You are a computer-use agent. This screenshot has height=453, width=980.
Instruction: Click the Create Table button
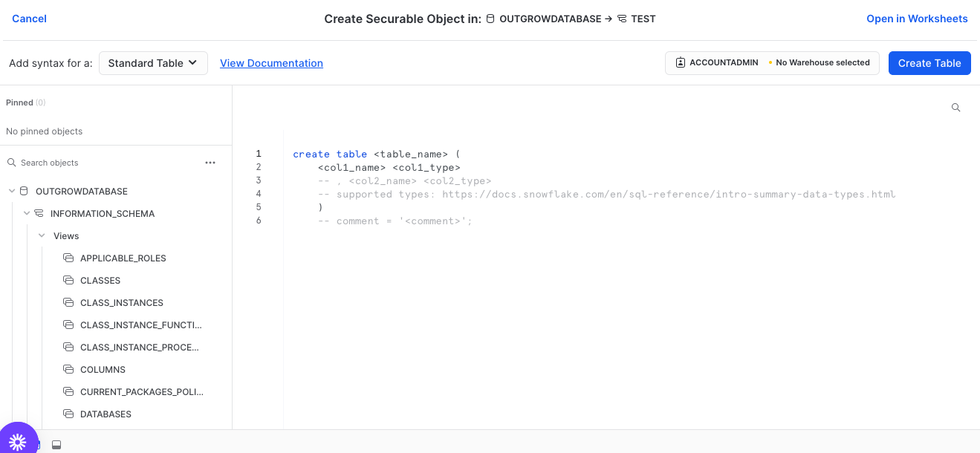[x=929, y=63]
